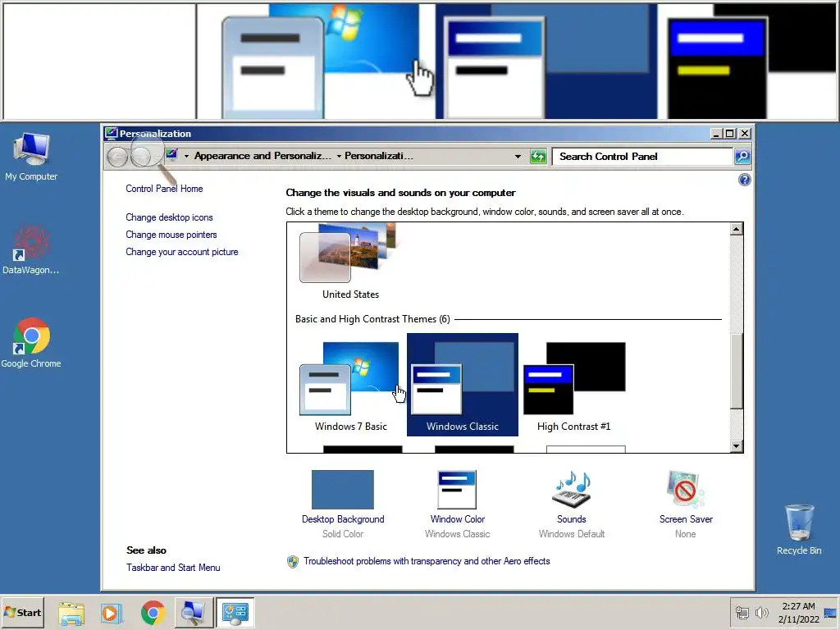
Task: Click the Forward navigation arrow
Action: click(x=140, y=157)
